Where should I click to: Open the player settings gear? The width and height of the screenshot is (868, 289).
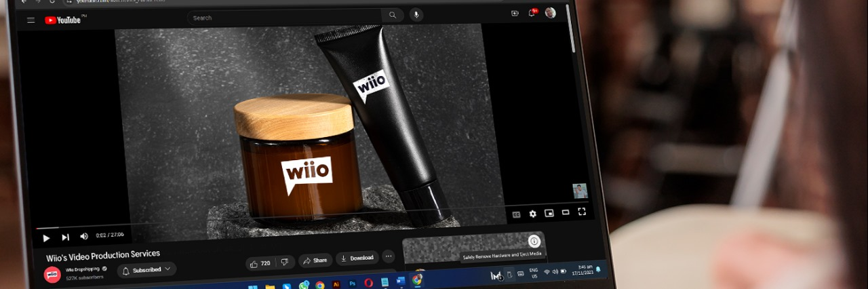point(533,214)
